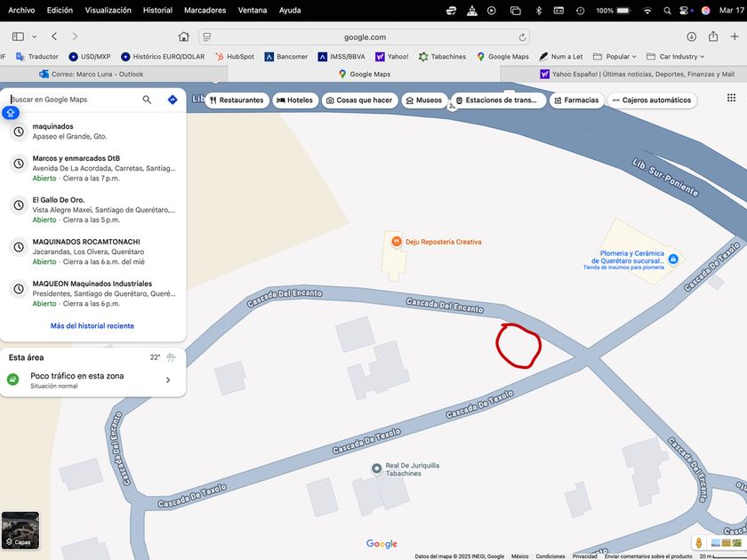Select MAQUEON Maquinados Industriales history entry

(x=92, y=293)
